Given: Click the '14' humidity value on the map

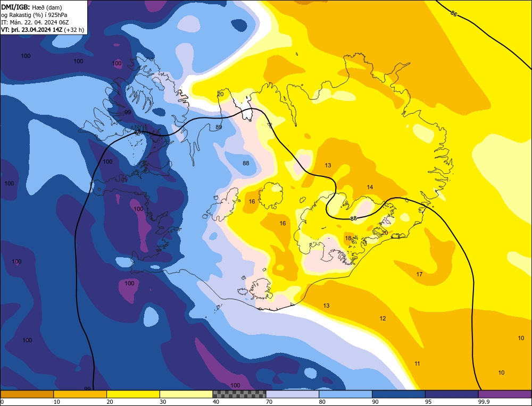Looking at the screenshot, I should coord(370,187).
